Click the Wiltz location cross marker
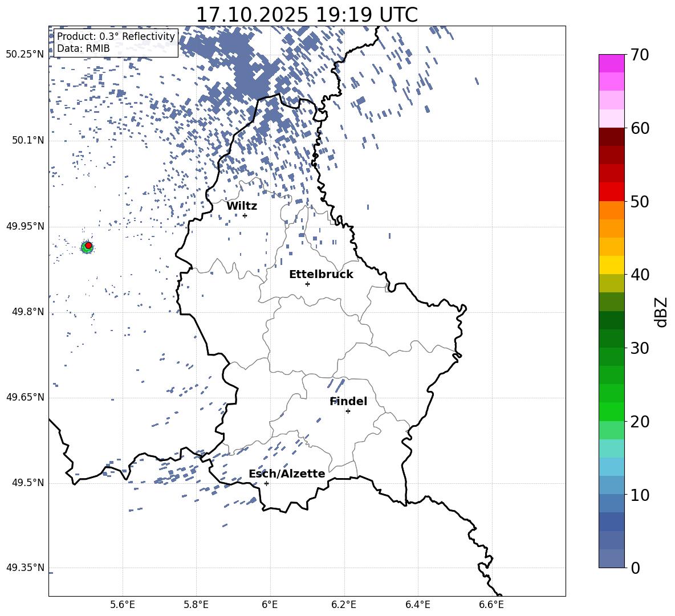 (245, 215)
